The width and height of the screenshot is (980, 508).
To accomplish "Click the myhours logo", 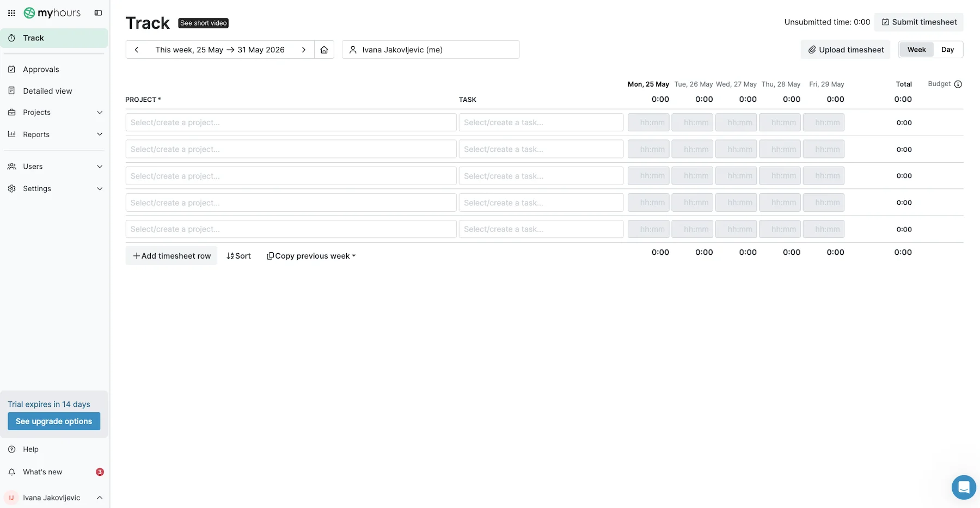I will [52, 13].
